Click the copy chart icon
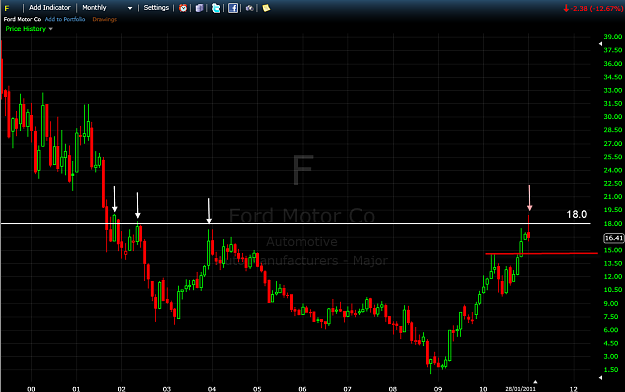This screenshot has height=392, width=625. 199,8
